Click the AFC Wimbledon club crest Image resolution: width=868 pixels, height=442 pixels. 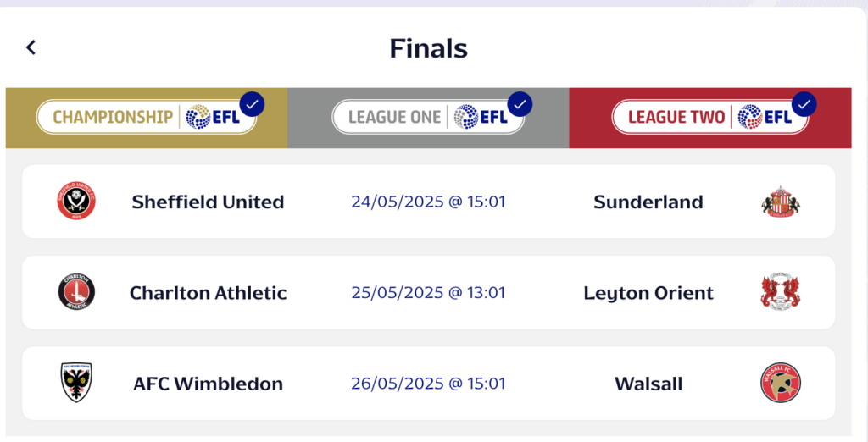(x=76, y=382)
